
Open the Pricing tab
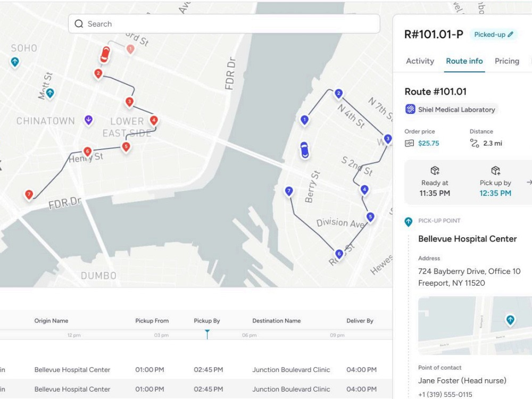(x=507, y=61)
